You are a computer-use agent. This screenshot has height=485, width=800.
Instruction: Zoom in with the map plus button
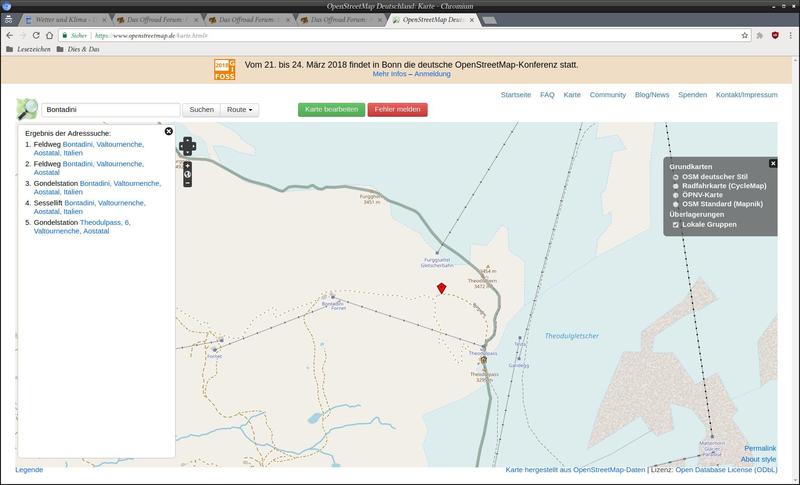click(187, 166)
